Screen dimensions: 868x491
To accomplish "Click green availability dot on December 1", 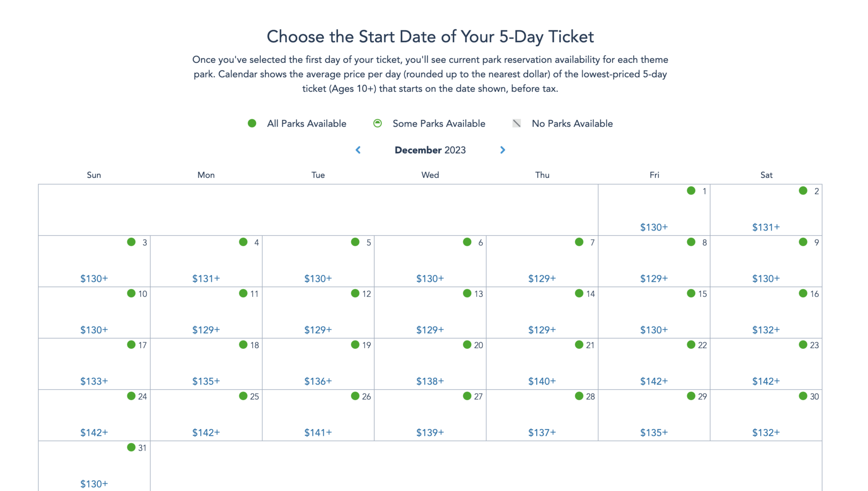I will [691, 190].
